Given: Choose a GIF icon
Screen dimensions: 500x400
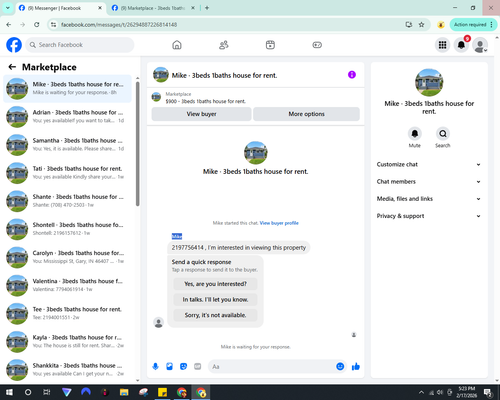Looking at the screenshot, I should (x=198, y=367).
